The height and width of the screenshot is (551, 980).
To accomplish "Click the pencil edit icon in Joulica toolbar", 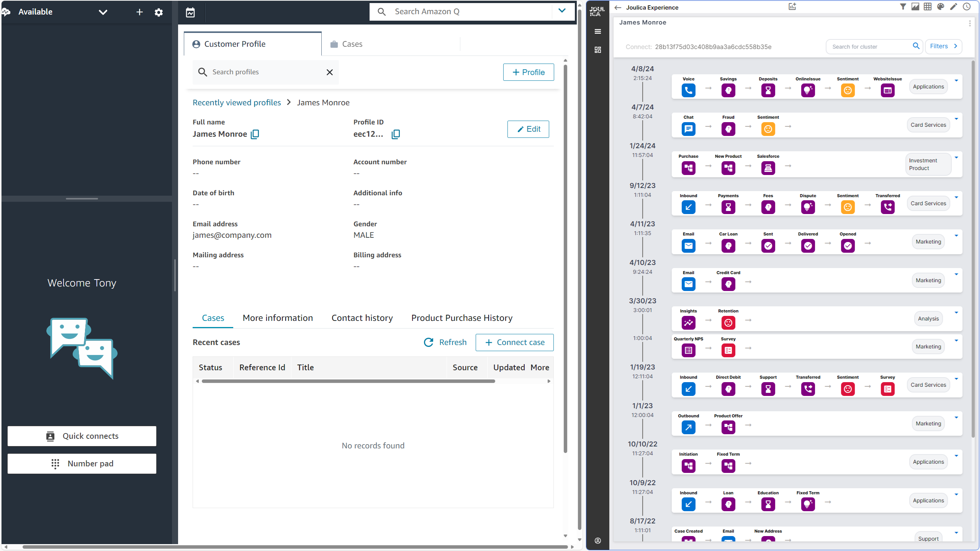I will 954,7.
